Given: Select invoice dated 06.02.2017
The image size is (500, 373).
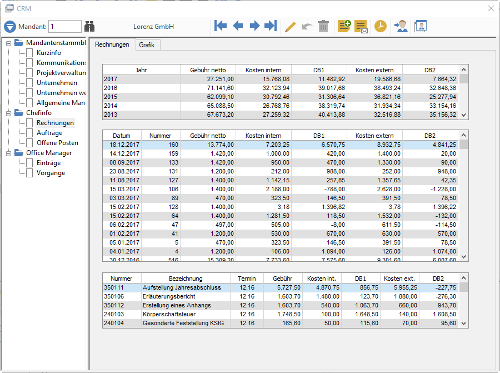Looking at the screenshot, I should coord(281,225).
